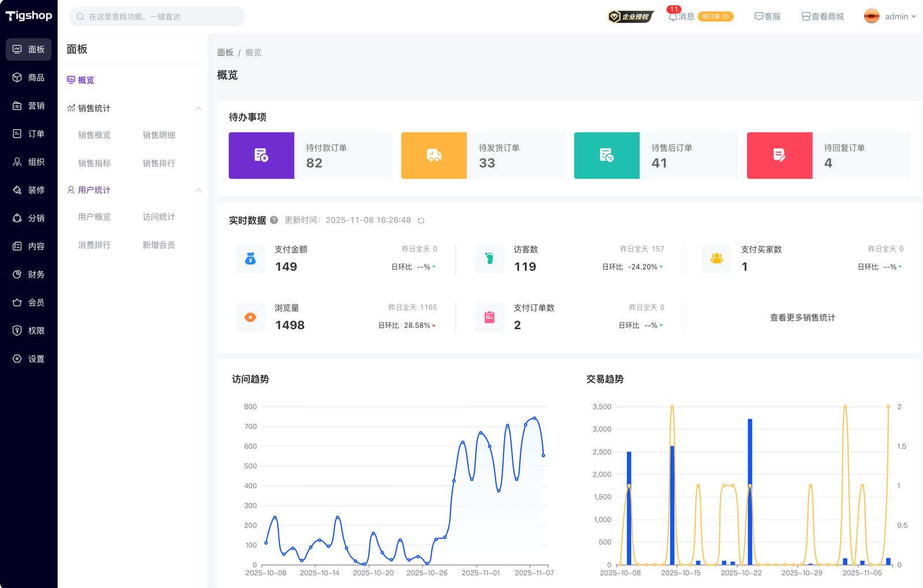Click the purple 待付款订单 icon tile
This screenshot has height=588, width=923.
[x=261, y=156]
